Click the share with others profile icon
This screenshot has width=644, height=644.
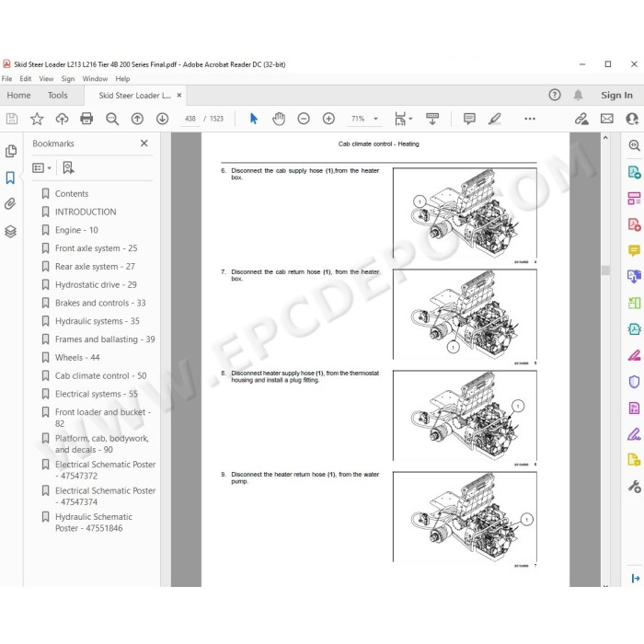[x=632, y=119]
